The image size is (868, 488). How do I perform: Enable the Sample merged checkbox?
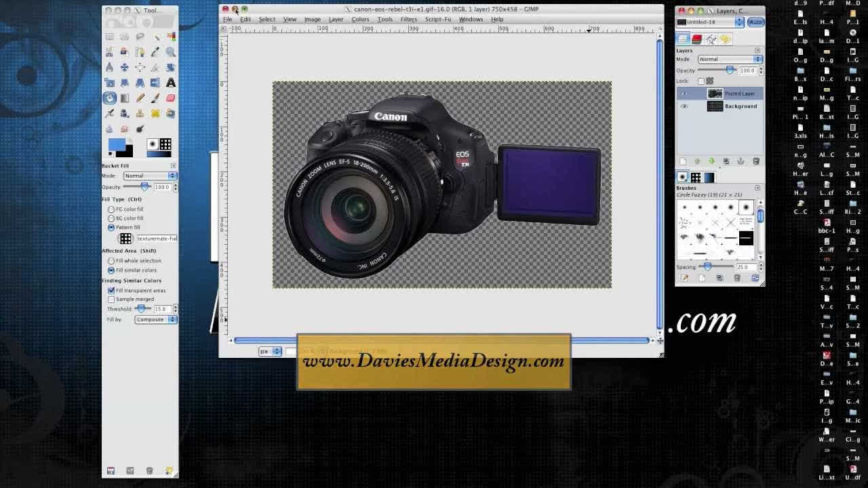point(111,299)
